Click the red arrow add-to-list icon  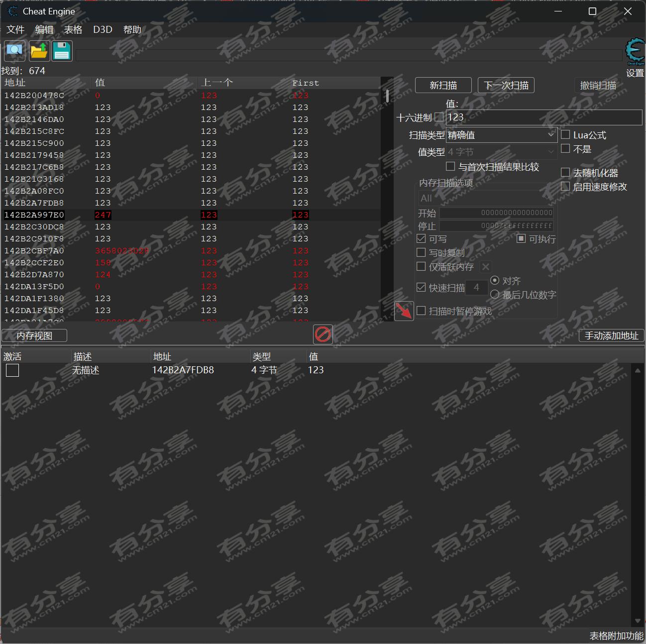(x=404, y=311)
